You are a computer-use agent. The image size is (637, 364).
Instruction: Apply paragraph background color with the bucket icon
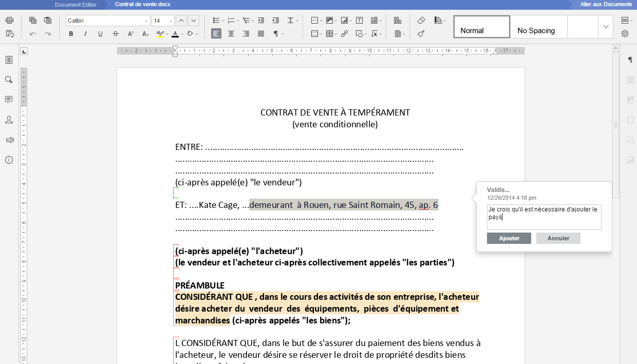coord(190,34)
